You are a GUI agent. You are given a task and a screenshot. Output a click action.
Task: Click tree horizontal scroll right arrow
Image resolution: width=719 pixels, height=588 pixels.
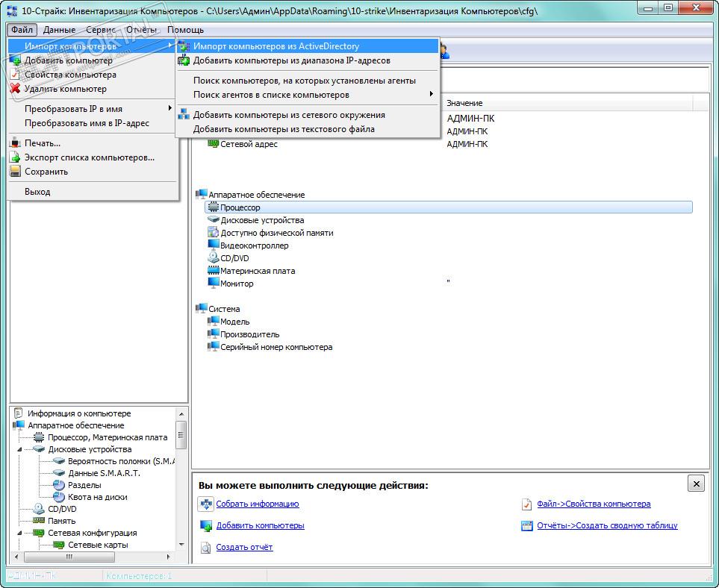[169, 557]
